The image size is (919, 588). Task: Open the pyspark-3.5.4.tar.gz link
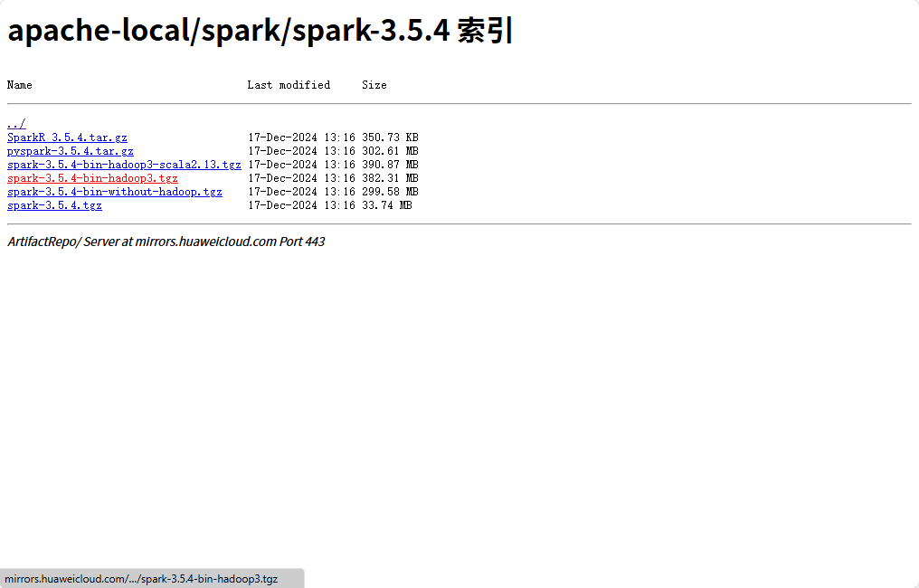pyautogui.click(x=71, y=151)
